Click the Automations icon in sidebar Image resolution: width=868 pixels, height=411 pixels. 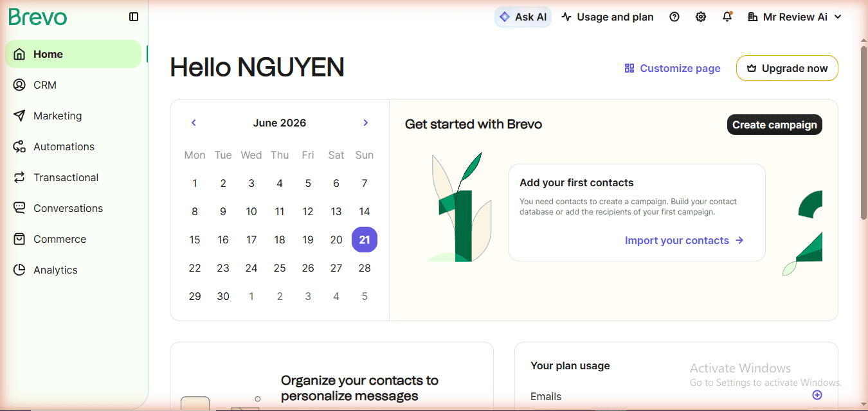click(19, 146)
